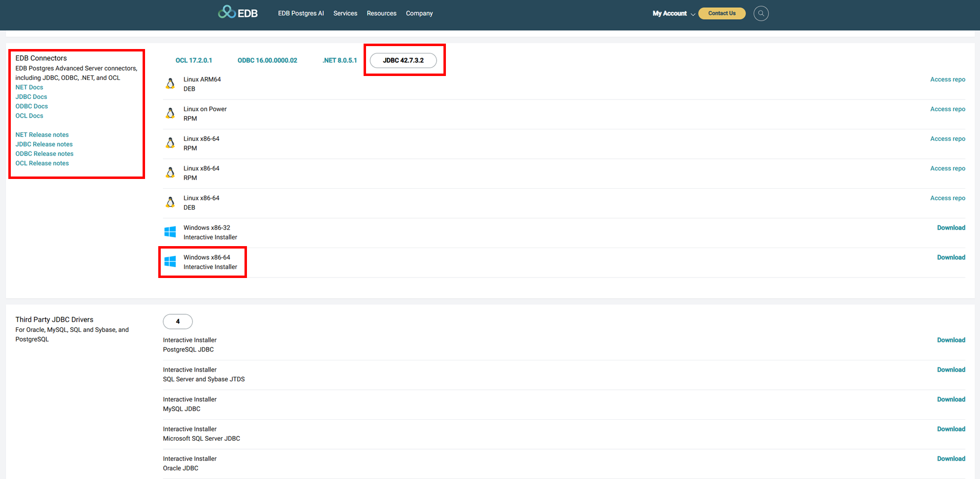Click Third Party JDBC Drivers heading

click(x=54, y=320)
